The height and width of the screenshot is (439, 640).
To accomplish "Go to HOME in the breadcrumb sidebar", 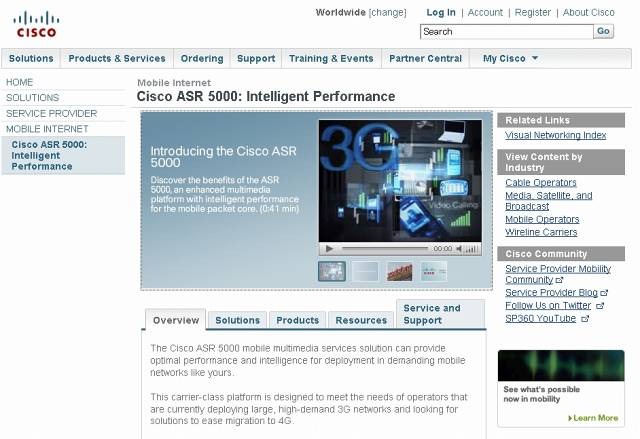I will pyautogui.click(x=19, y=82).
